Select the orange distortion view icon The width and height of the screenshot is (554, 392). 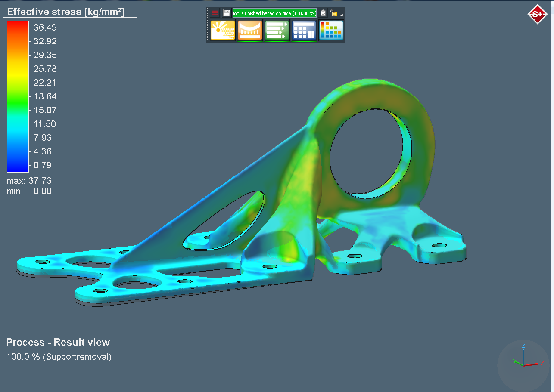pos(249,31)
